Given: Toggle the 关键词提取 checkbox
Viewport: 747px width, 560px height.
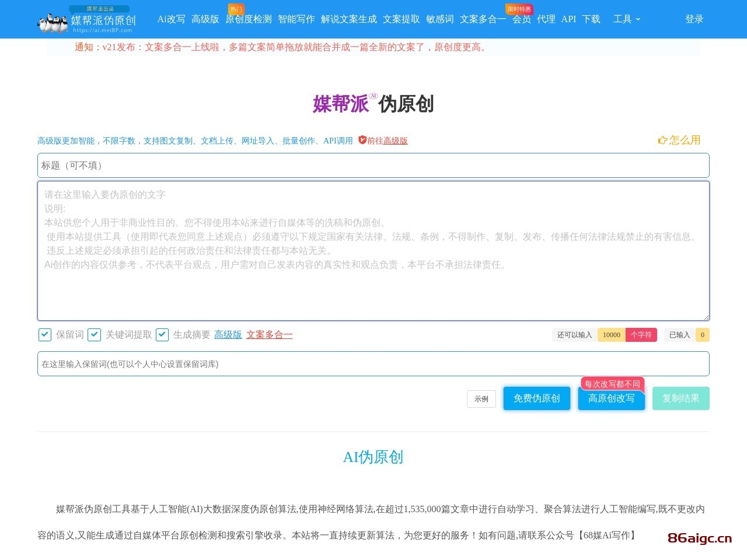Looking at the screenshot, I should coord(95,335).
